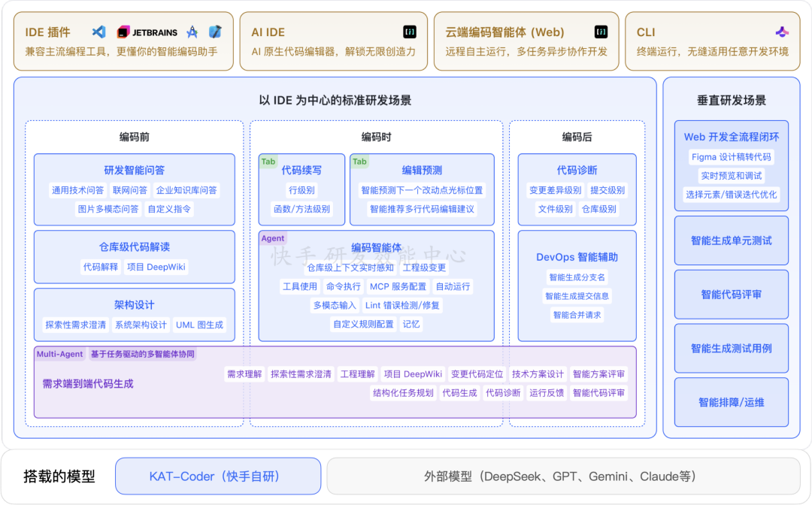Click the 基于任务驱动的多智能体协同 label
812x505 pixels.
pyautogui.click(x=142, y=354)
